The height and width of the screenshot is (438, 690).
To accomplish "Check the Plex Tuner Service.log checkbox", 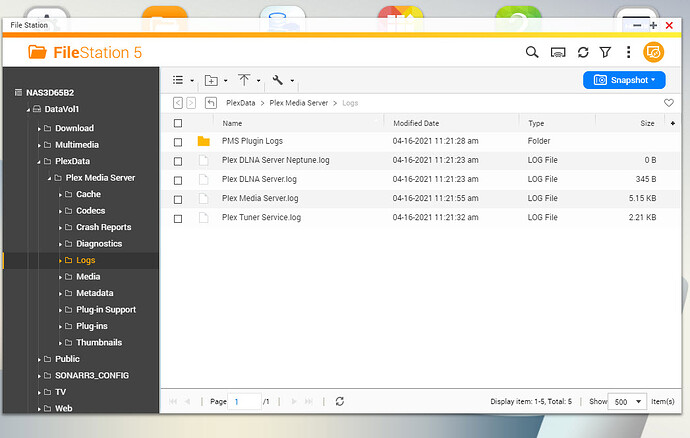I will [x=178, y=219].
